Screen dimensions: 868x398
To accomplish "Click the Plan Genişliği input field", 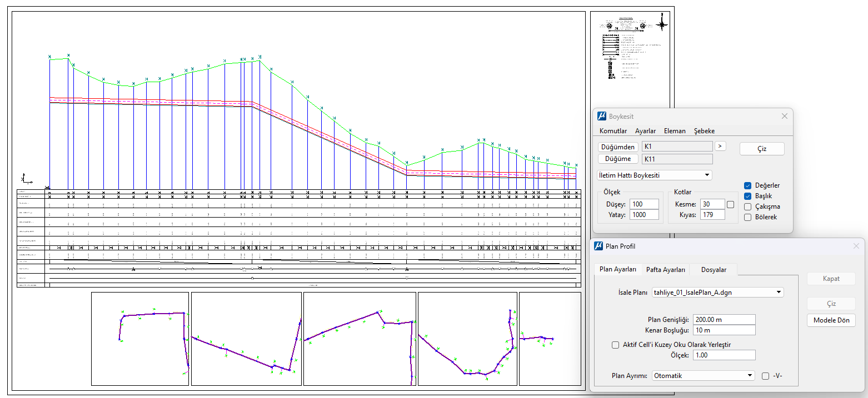I will 724,320.
